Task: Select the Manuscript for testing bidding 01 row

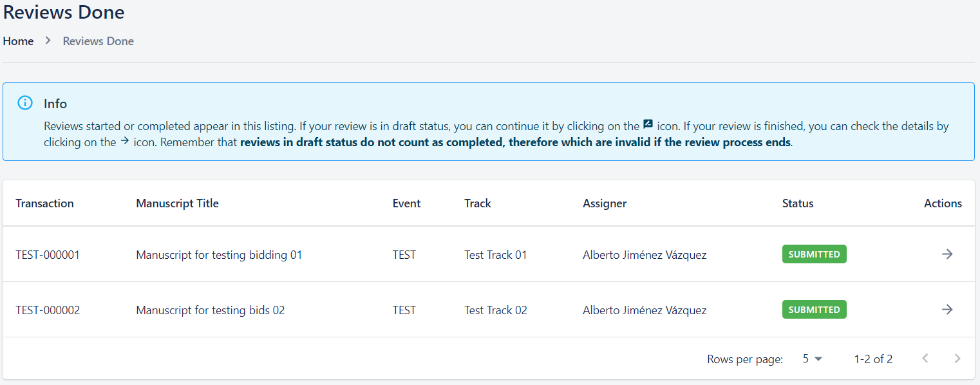Action: pyautogui.click(x=219, y=255)
